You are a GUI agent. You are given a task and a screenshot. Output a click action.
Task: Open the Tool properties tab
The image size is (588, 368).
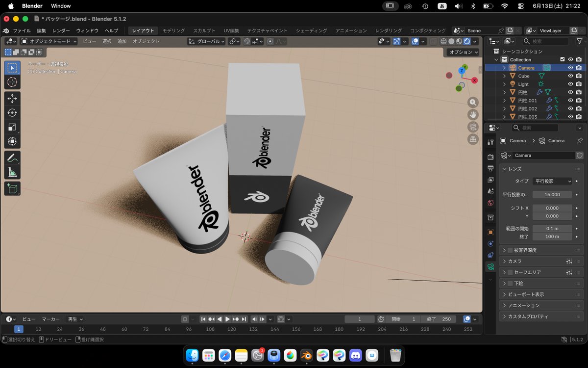click(x=490, y=142)
